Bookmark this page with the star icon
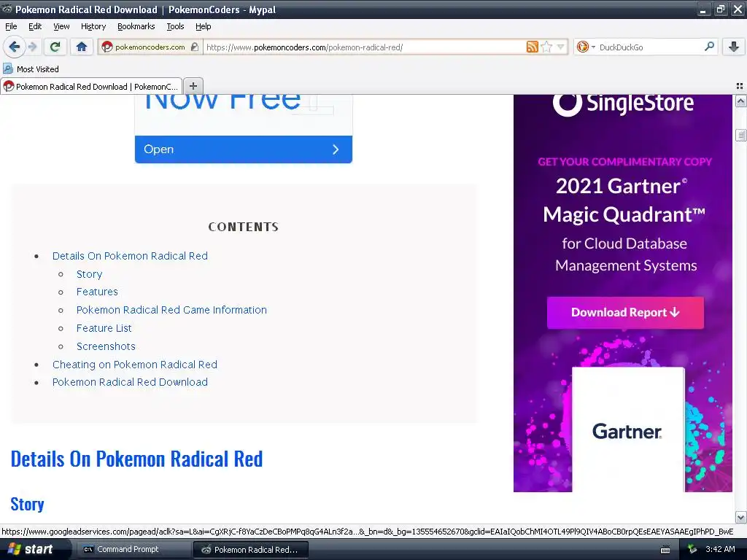The height and width of the screenshot is (560, 747). coord(546,47)
